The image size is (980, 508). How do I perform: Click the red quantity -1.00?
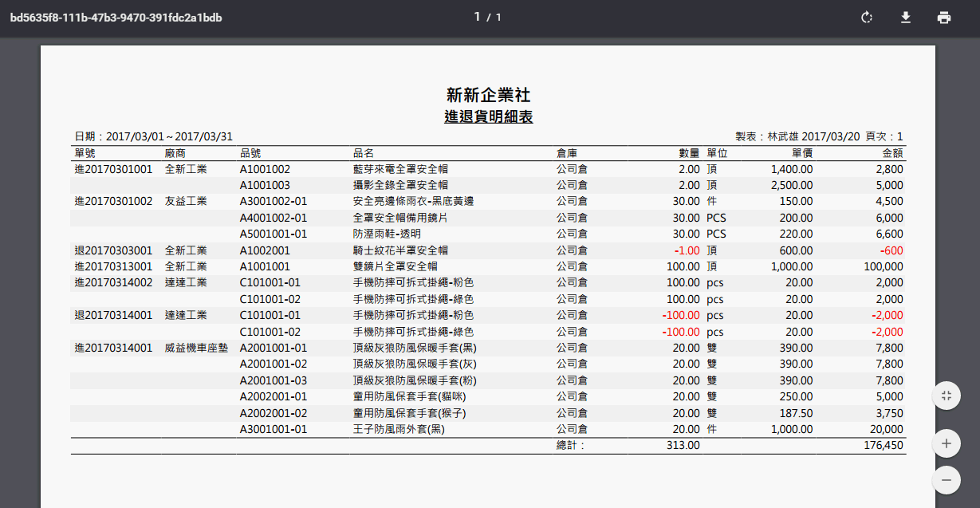tap(686, 250)
